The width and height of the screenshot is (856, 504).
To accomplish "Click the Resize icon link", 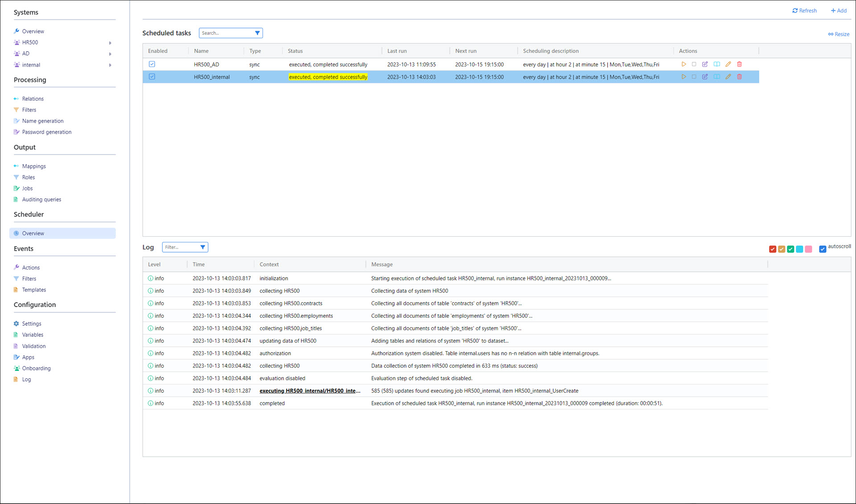I will 831,34.
